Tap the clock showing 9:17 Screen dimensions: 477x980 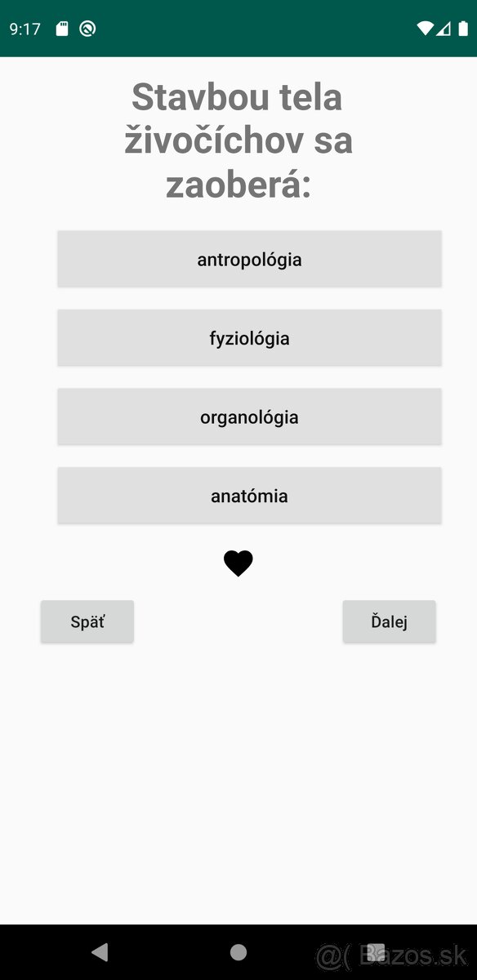tap(23, 26)
